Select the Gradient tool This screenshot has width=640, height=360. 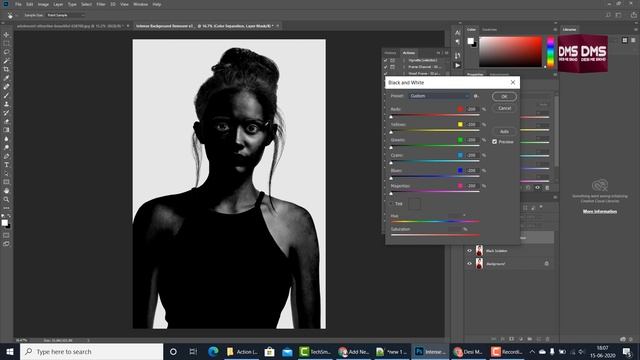(6, 130)
